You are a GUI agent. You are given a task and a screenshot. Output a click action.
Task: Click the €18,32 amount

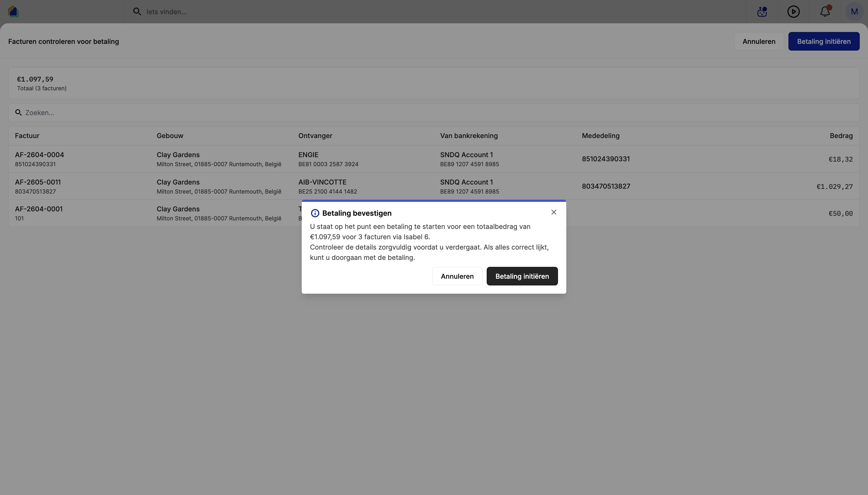[x=840, y=159]
